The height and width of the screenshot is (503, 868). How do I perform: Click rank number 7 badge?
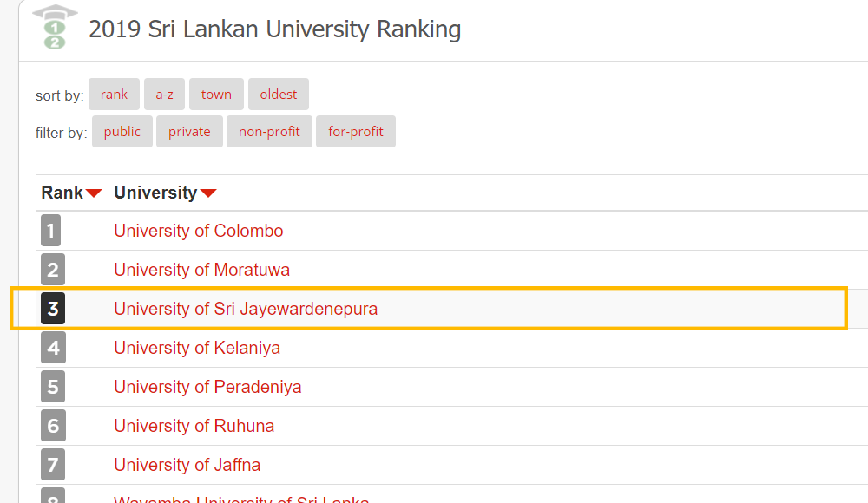[x=52, y=465]
